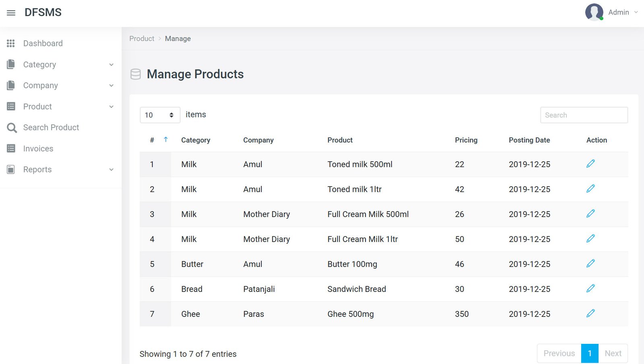
Task: Click the Paras company cell
Action: [254, 314]
